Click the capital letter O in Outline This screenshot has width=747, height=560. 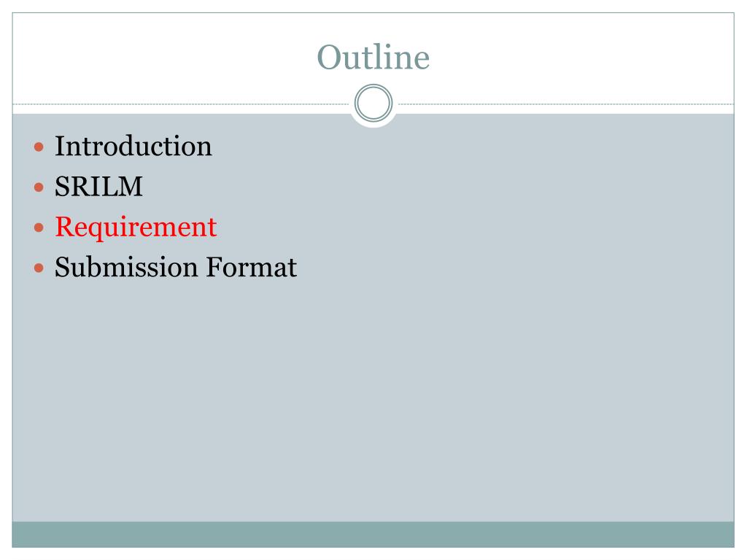click(x=330, y=58)
